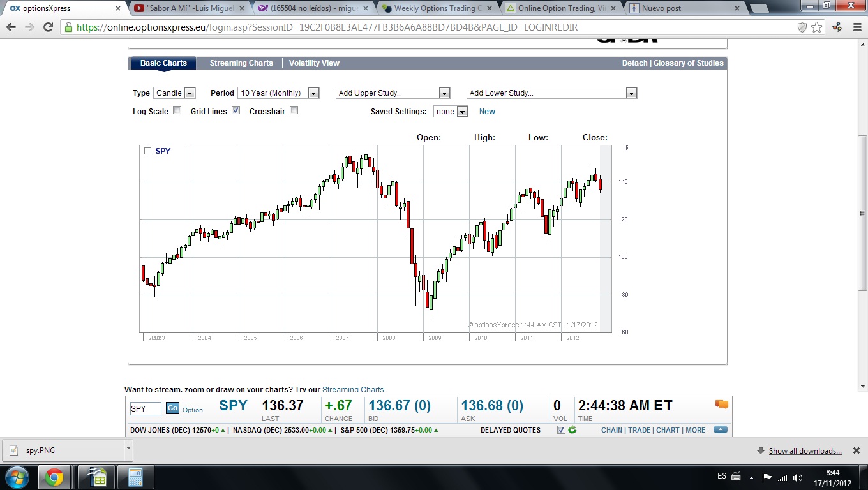Select the Basic Charts tab
This screenshot has height=490, width=868.
click(163, 63)
